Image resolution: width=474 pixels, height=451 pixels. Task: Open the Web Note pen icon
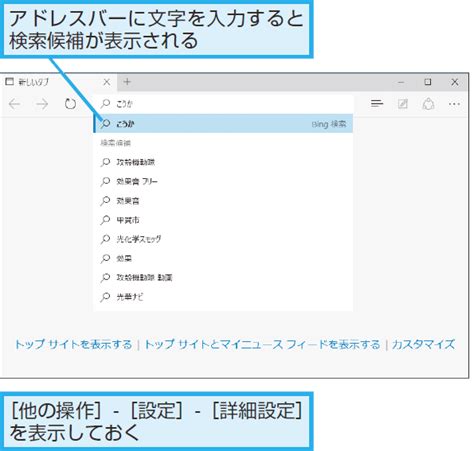403,104
